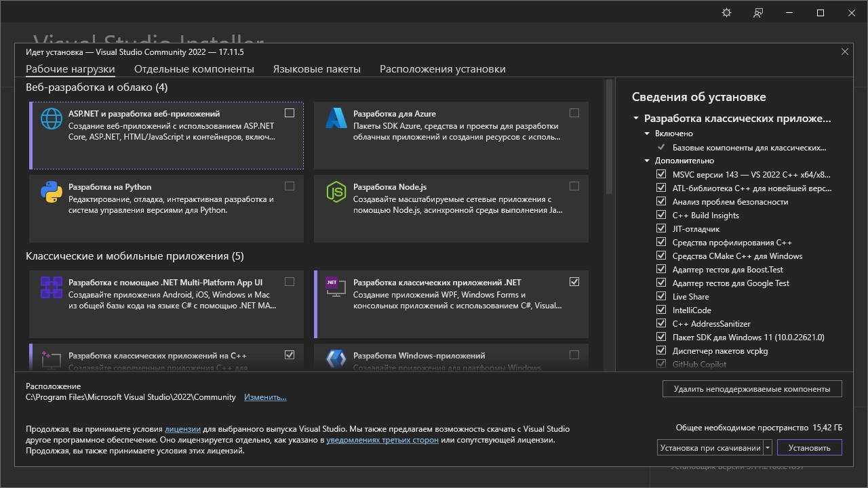Screen dimensions: 868x488
Task: Uncheck IntelliCode component
Action: click(661, 310)
